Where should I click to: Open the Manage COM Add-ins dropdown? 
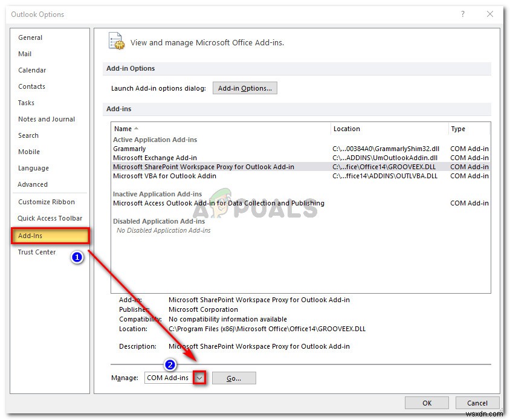point(199,377)
